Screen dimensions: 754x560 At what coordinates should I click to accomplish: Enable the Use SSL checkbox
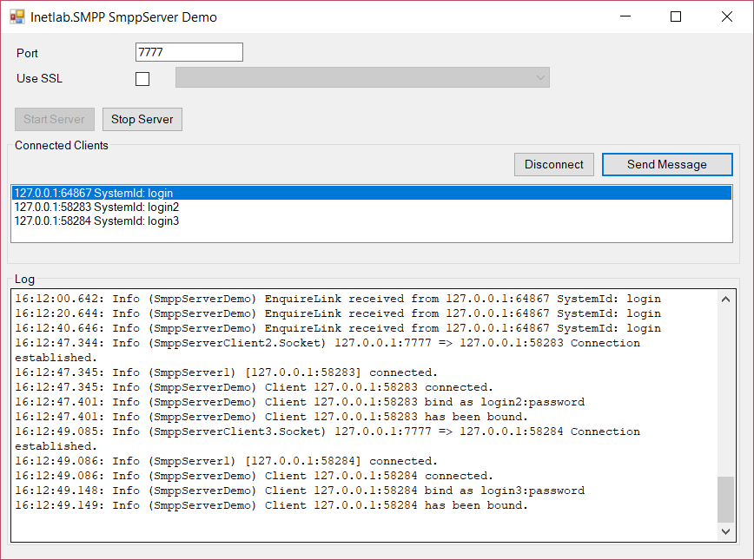(142, 78)
